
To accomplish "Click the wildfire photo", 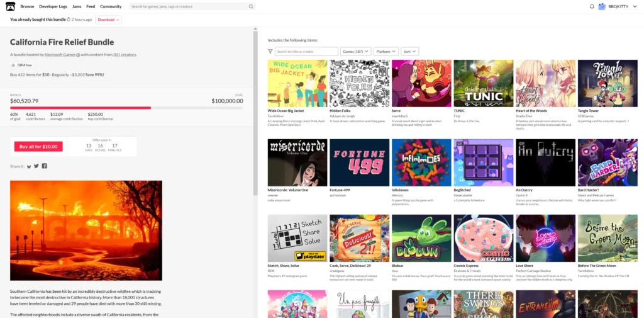I will tap(86, 230).
